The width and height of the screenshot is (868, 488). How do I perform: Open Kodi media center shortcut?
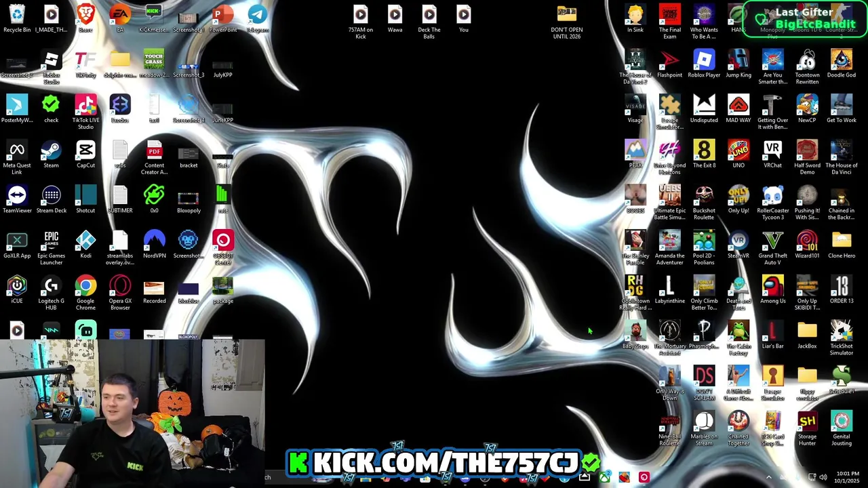tap(85, 245)
